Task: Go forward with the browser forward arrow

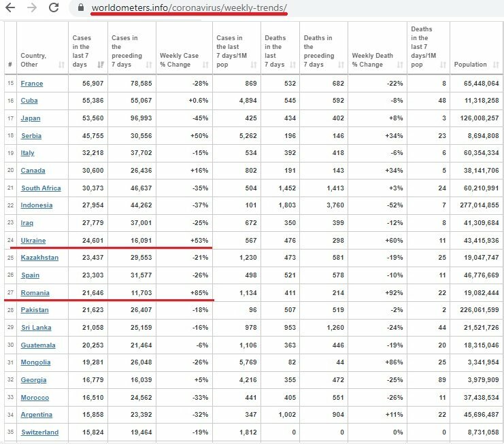Action: [32, 7]
